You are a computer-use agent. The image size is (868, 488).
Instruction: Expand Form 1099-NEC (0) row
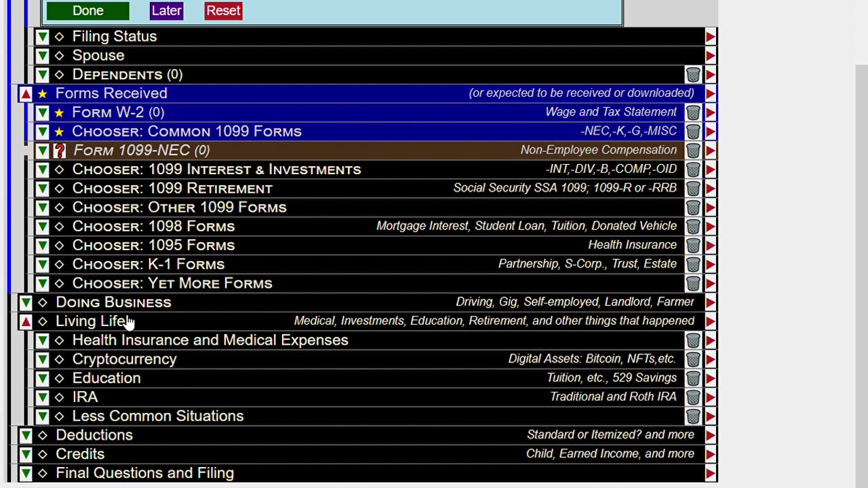[x=42, y=150]
